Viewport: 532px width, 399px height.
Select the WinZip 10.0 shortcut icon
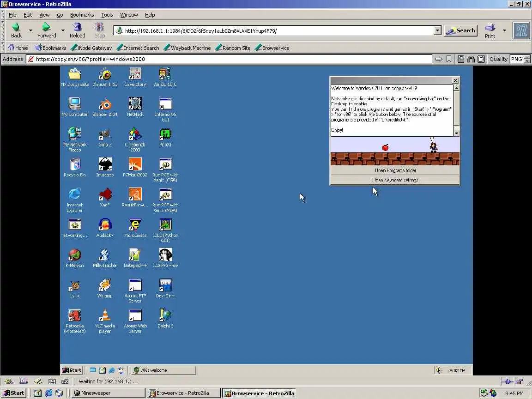[165, 77]
